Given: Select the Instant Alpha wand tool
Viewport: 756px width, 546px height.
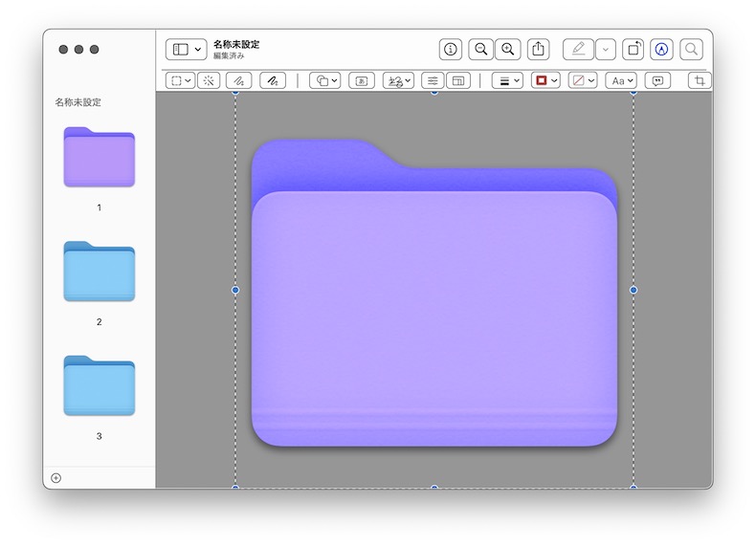Looking at the screenshot, I should tap(209, 81).
